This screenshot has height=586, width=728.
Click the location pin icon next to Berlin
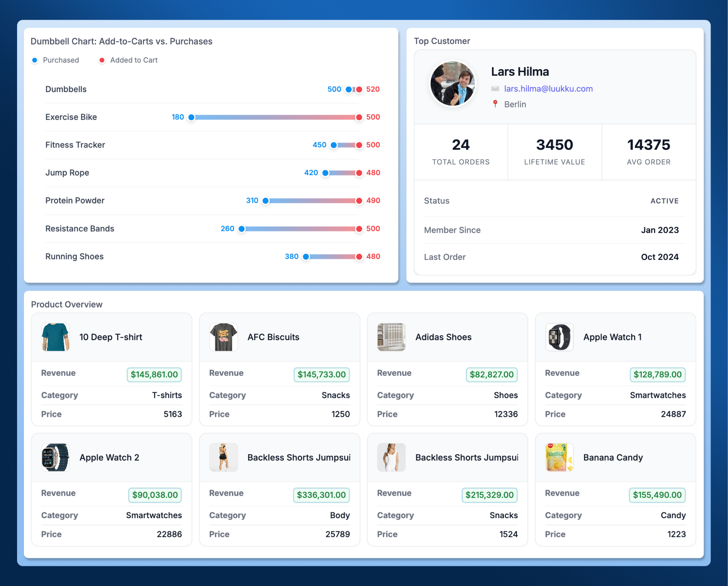pyautogui.click(x=495, y=104)
